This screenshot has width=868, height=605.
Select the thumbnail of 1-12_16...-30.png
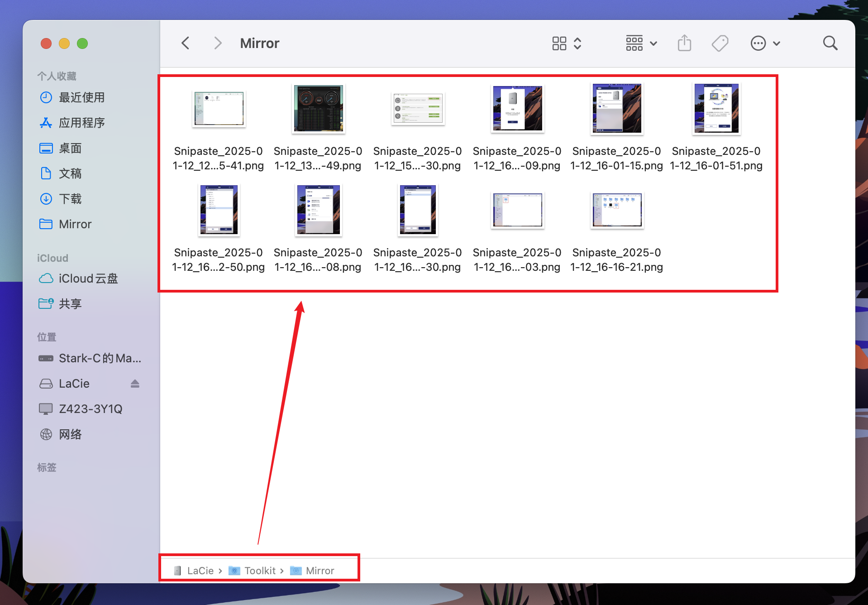click(418, 210)
